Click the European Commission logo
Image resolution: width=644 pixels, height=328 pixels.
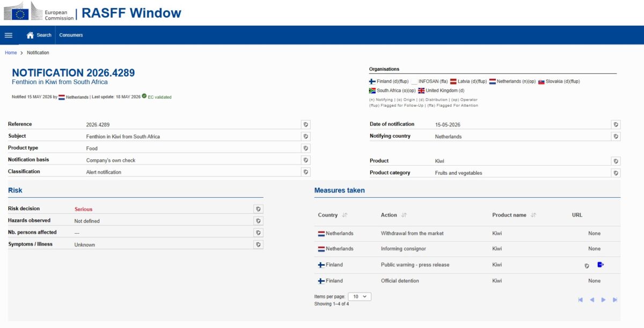(x=39, y=11)
